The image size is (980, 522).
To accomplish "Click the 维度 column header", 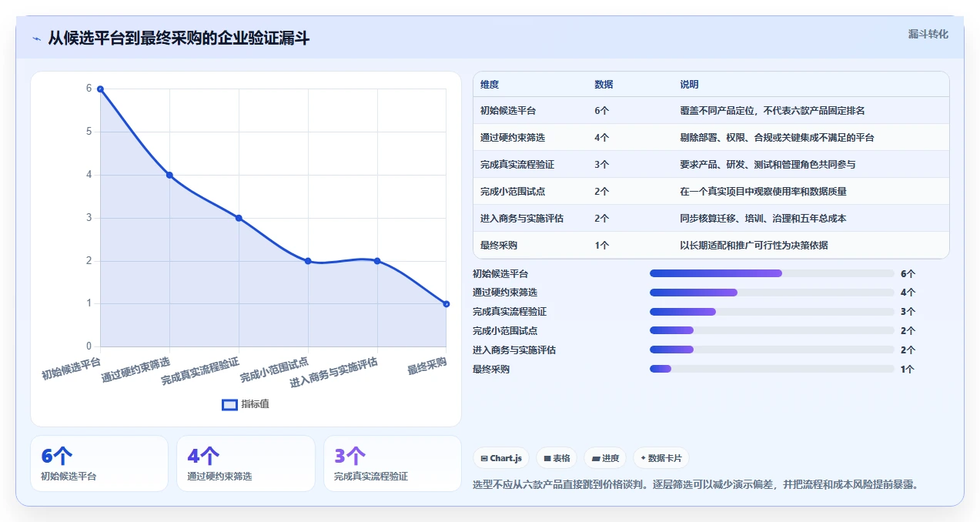I will coord(490,85).
